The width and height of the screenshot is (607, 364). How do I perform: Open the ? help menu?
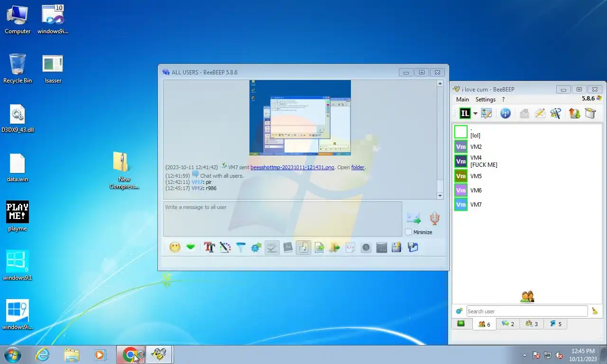503,100
